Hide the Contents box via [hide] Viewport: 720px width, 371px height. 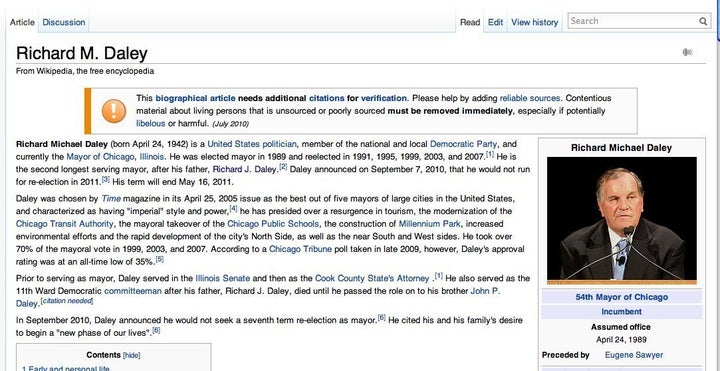(131, 355)
